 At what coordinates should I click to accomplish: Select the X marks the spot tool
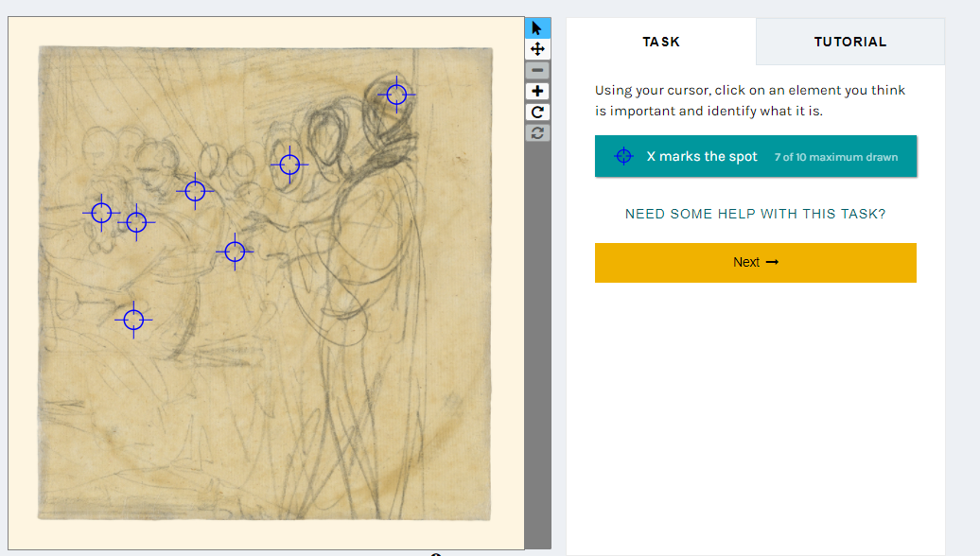756,156
